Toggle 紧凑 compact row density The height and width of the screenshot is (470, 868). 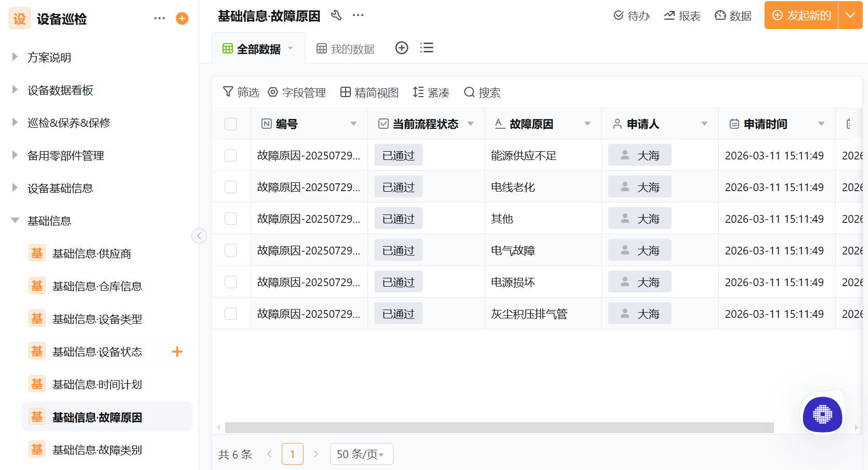point(431,92)
